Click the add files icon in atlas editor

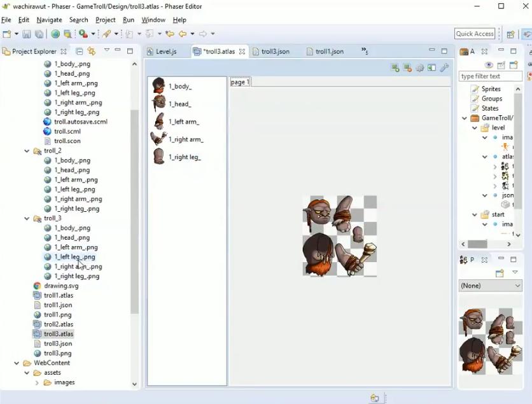point(395,68)
